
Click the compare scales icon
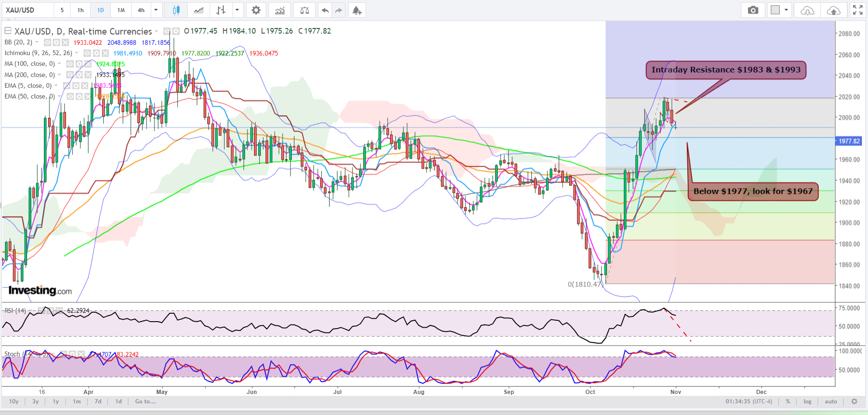coord(304,10)
